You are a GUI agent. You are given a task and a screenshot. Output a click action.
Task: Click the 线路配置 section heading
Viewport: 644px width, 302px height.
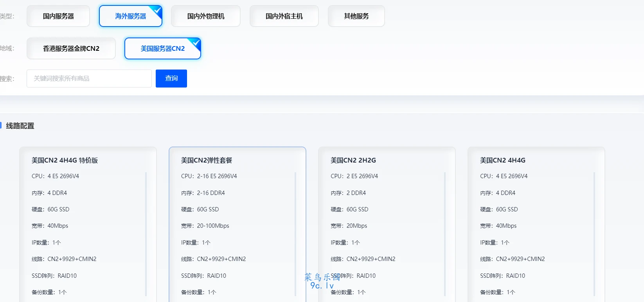[x=20, y=126]
